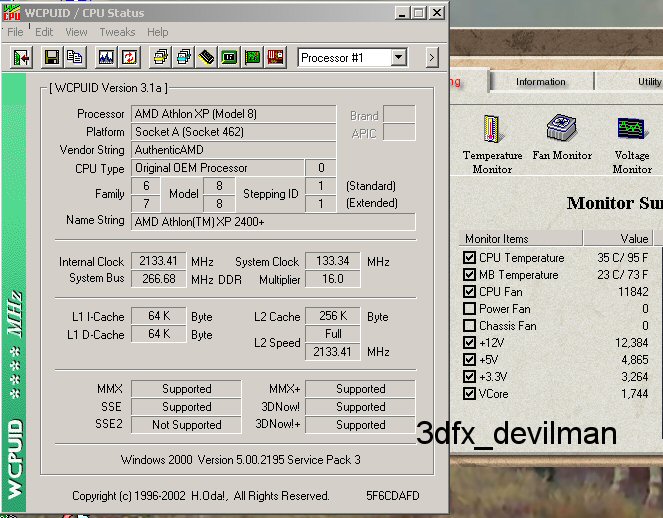Toggle the VCore monitor checkbox
The image size is (663, 518).
[469, 393]
